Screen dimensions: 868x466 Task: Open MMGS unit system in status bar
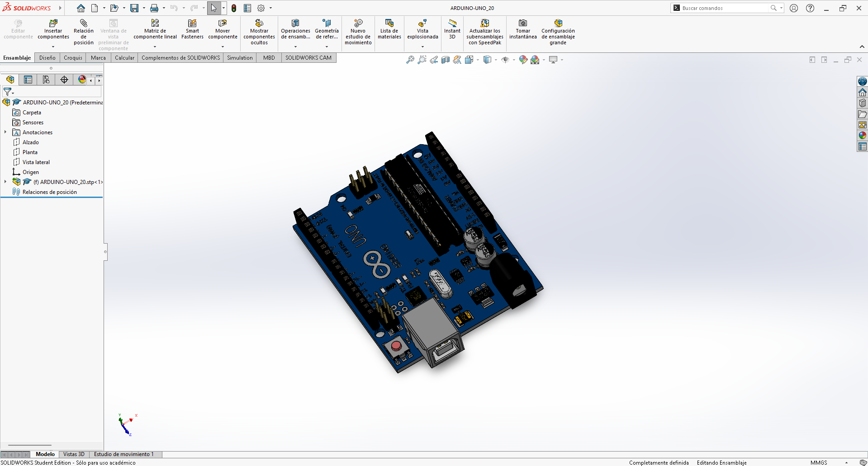(x=819, y=462)
